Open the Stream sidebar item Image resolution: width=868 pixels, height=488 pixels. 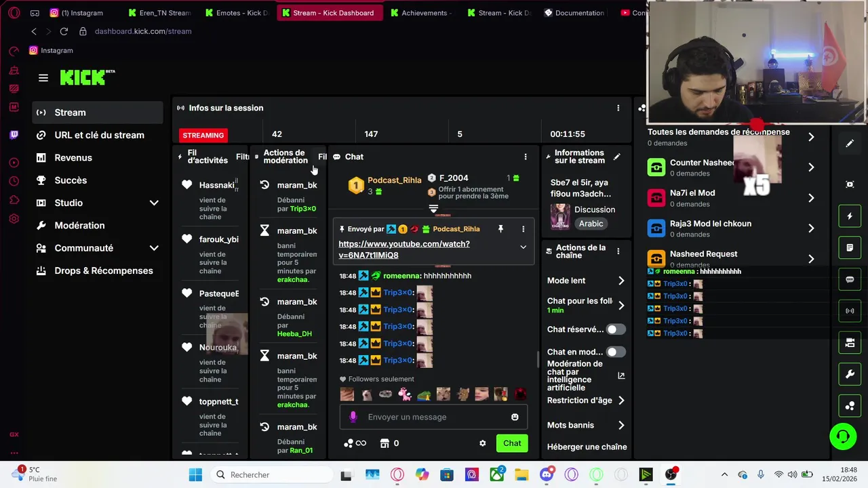coord(98,113)
